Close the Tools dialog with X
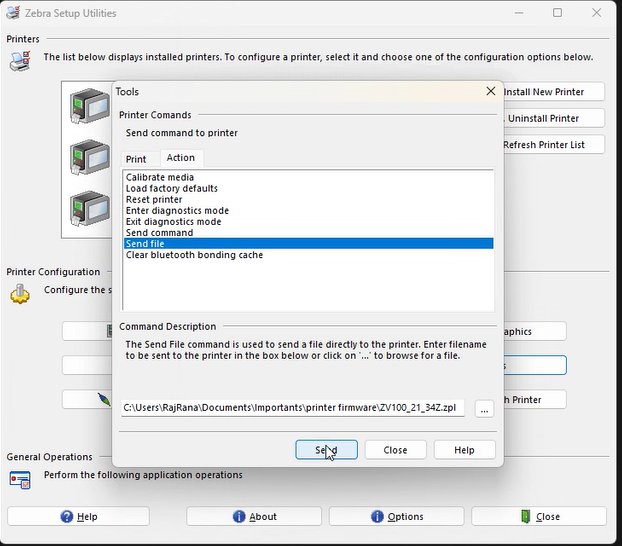622x546 pixels. tap(490, 91)
